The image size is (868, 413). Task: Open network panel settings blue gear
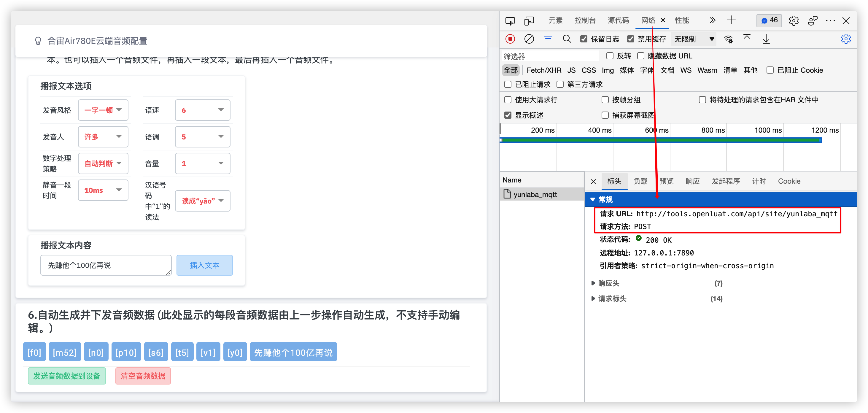[x=846, y=39]
